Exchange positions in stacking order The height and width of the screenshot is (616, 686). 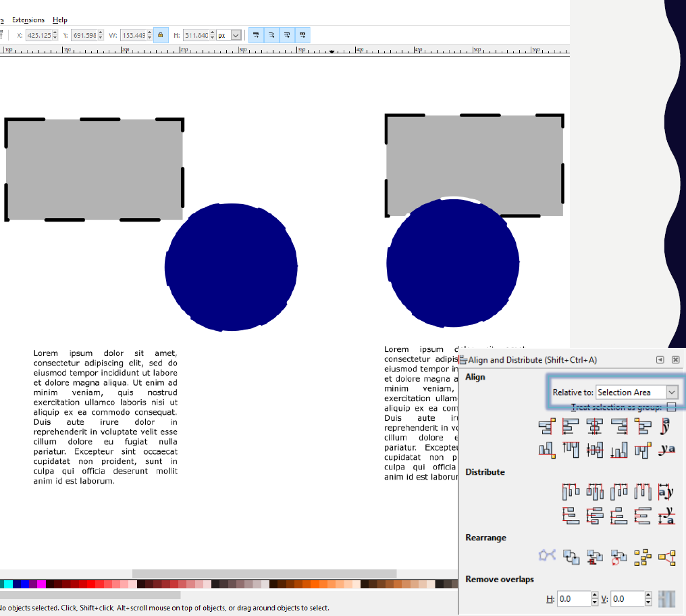click(595, 557)
